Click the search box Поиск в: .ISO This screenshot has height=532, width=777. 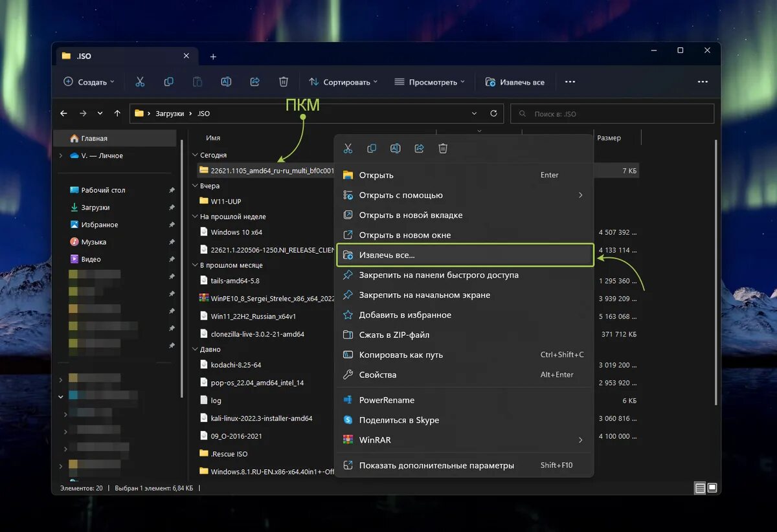pos(612,113)
